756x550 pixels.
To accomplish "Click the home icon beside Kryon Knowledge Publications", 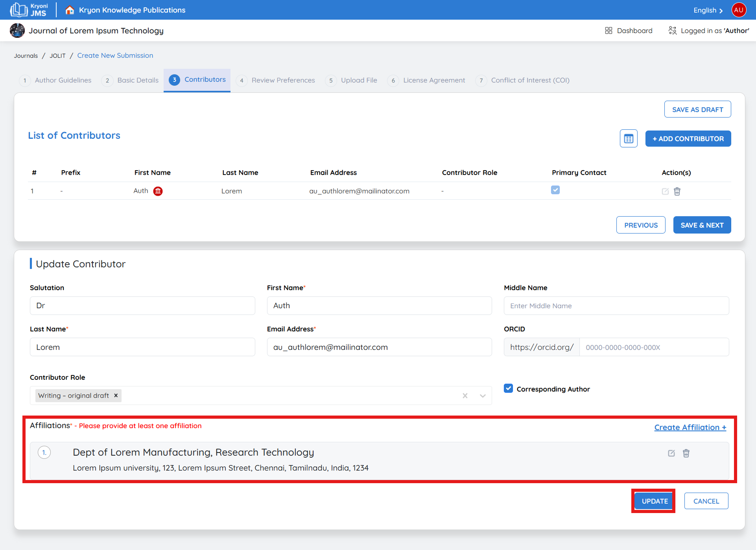I will click(70, 10).
